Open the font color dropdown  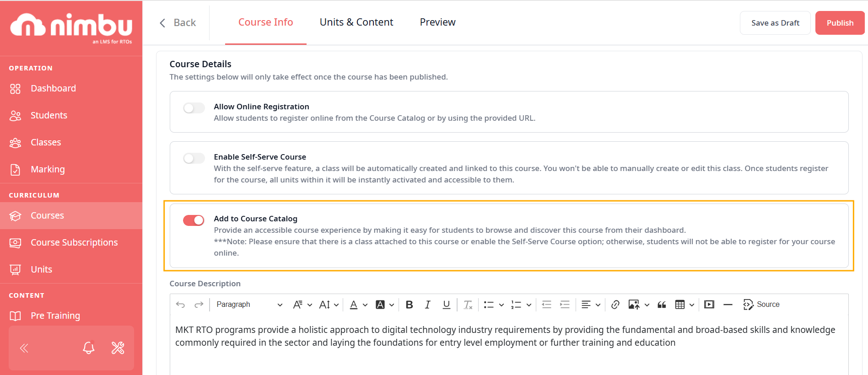point(358,305)
